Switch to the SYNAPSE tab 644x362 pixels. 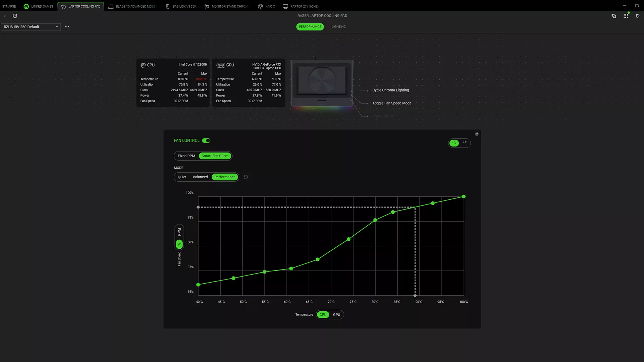click(x=9, y=6)
